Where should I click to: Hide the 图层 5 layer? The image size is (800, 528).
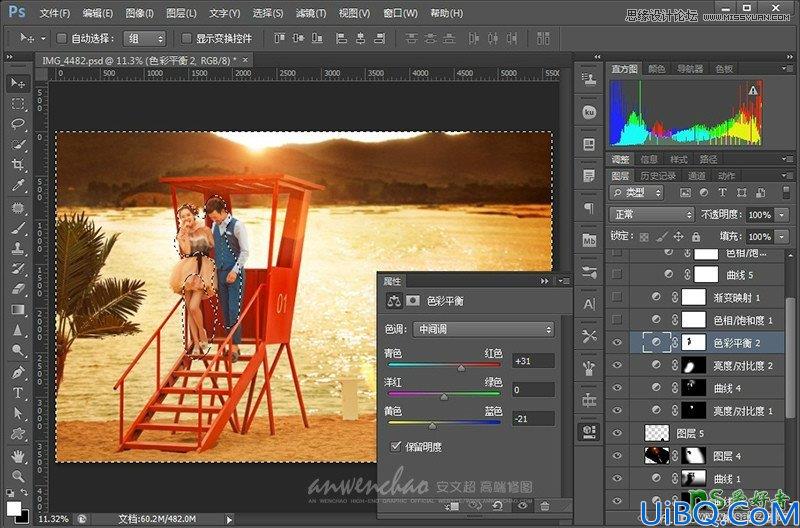tap(617, 433)
